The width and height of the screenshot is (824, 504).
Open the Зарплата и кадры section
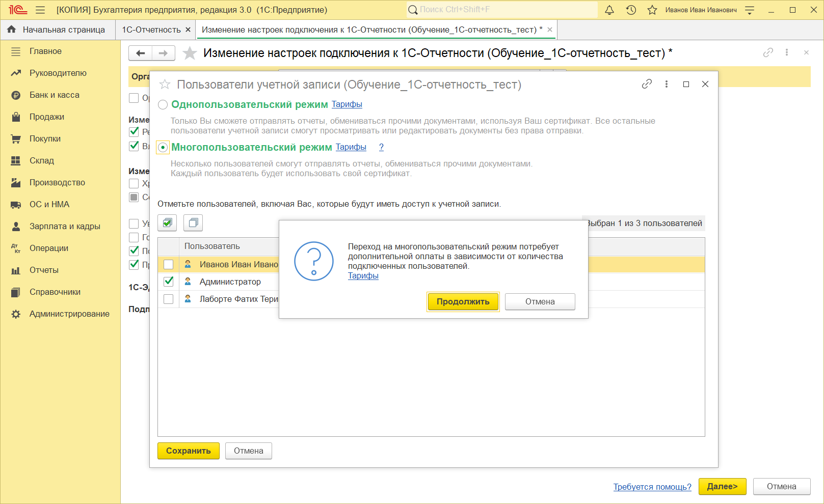pos(65,226)
